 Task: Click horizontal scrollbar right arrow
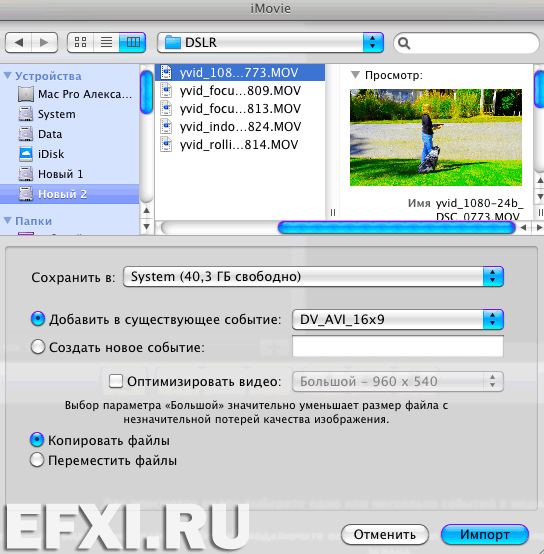click(x=539, y=228)
